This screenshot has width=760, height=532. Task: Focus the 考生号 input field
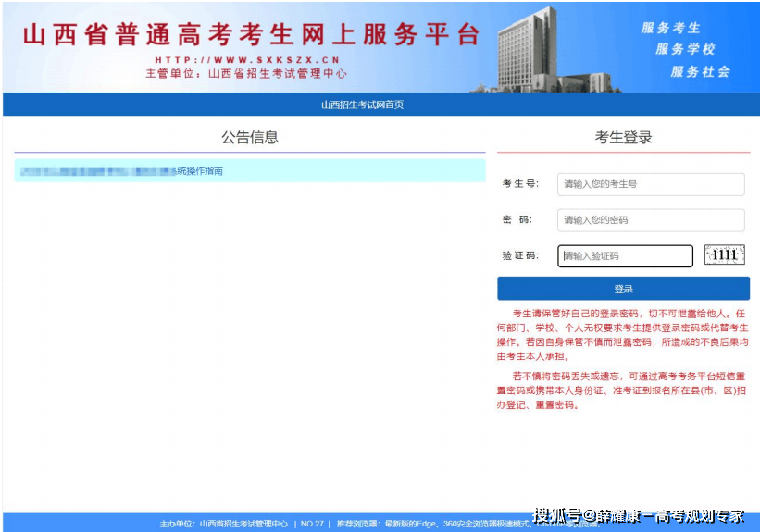[651, 184]
